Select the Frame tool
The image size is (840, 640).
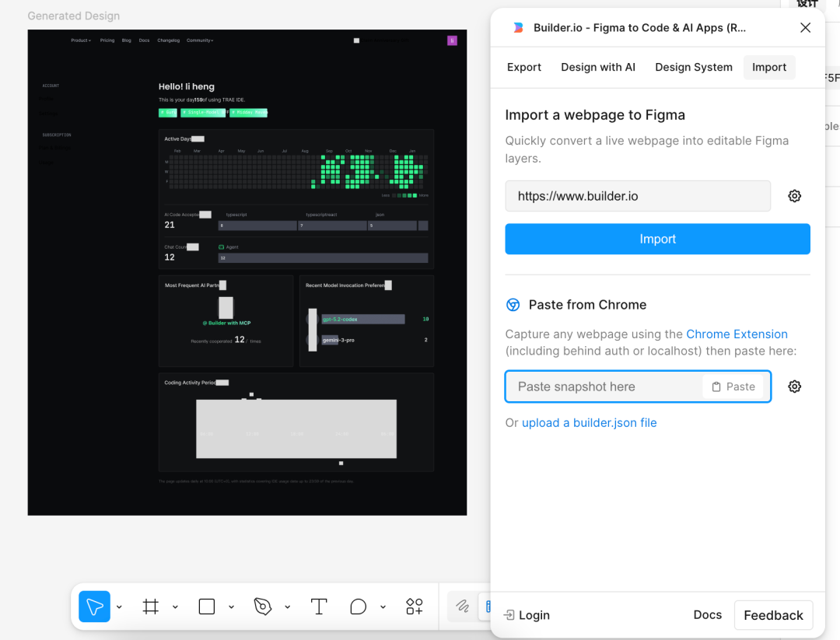[151, 606]
